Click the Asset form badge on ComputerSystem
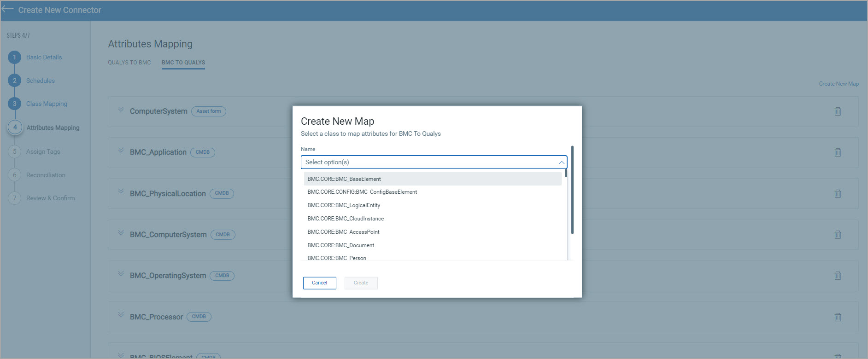Screen dimensions: 868x359 click(x=209, y=111)
